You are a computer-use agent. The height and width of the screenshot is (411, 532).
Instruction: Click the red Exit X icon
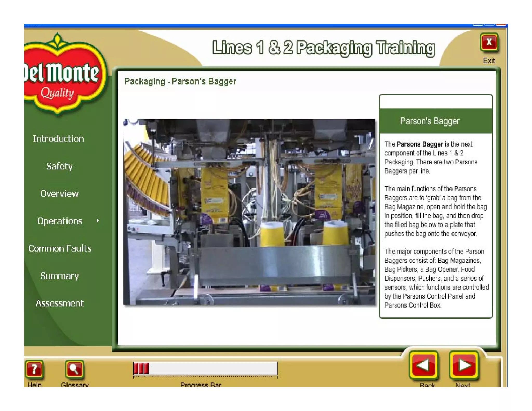coord(489,42)
